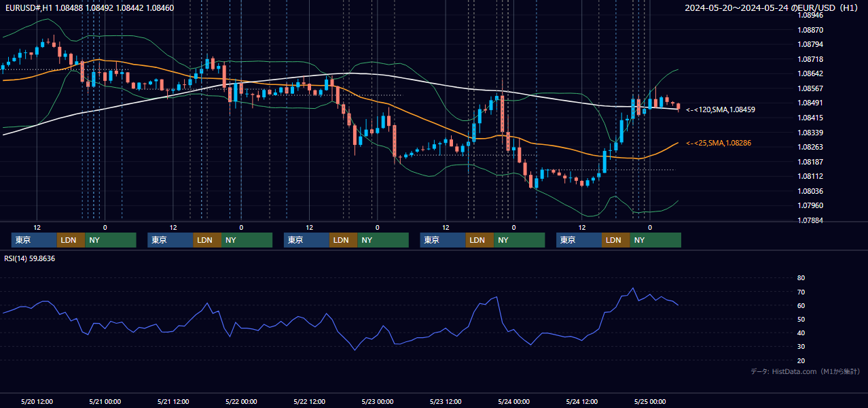This screenshot has height=408, width=868.
Task: Select the first NY session block (5/20)
Action: coord(111,240)
